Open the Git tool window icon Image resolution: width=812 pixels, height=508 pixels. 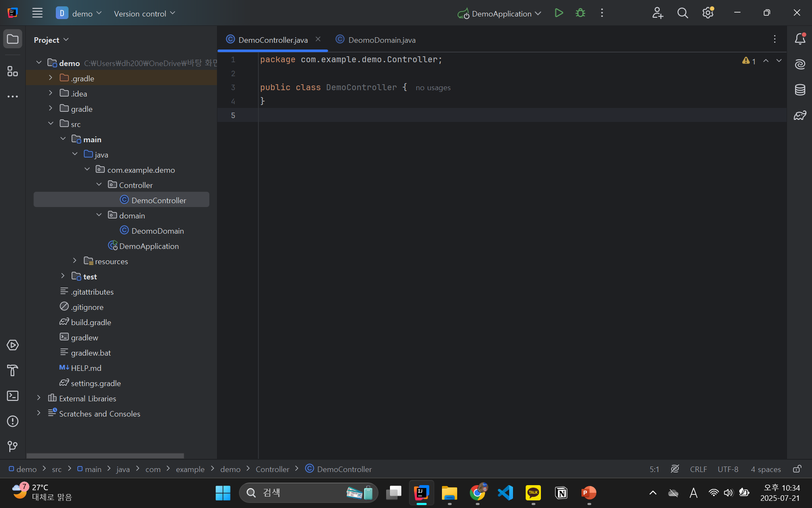(x=13, y=446)
